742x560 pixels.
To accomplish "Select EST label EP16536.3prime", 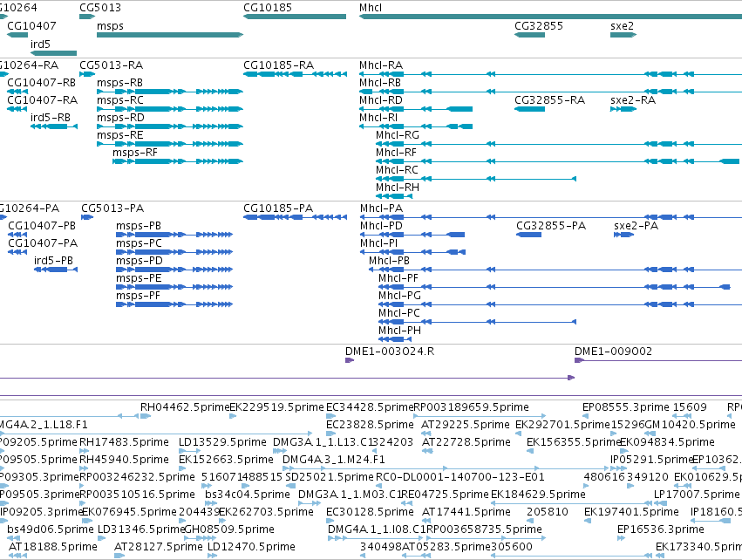I will (x=661, y=529).
